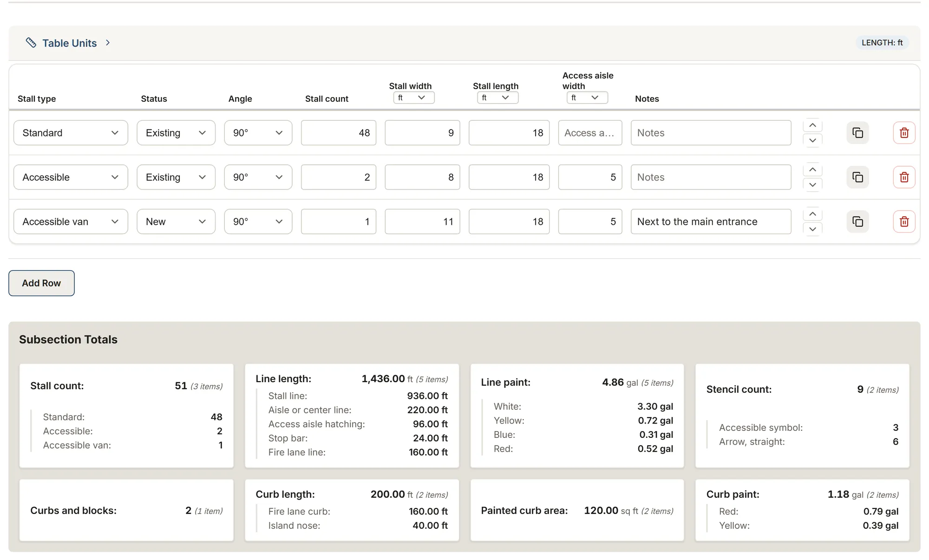Move the Standard row up
The image size is (929, 560).
click(x=812, y=125)
